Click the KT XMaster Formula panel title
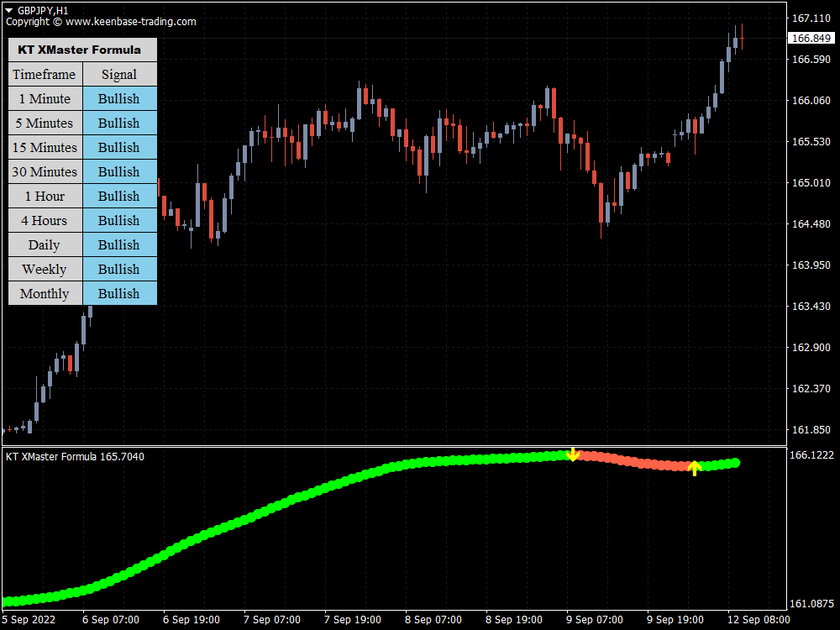 tap(82, 50)
